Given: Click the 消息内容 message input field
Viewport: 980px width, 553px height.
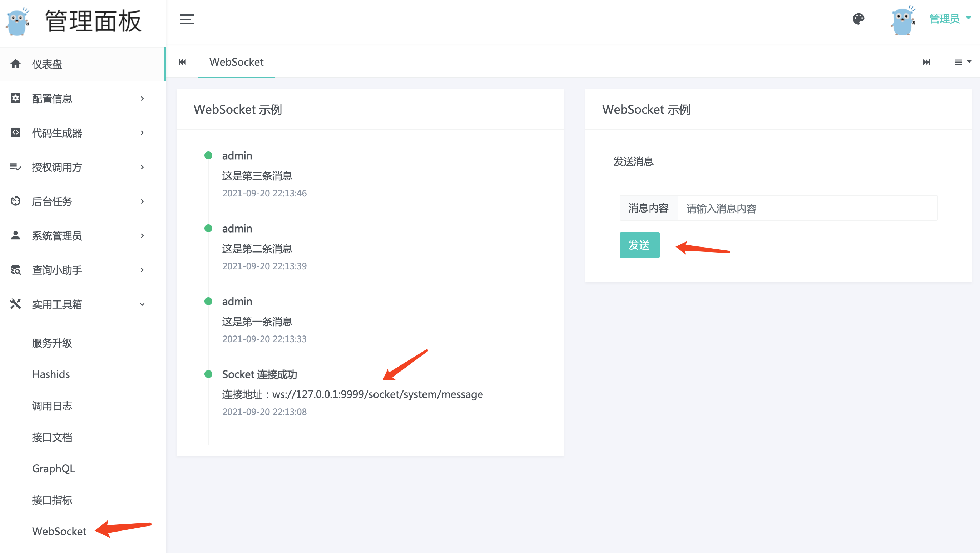Looking at the screenshot, I should 807,208.
